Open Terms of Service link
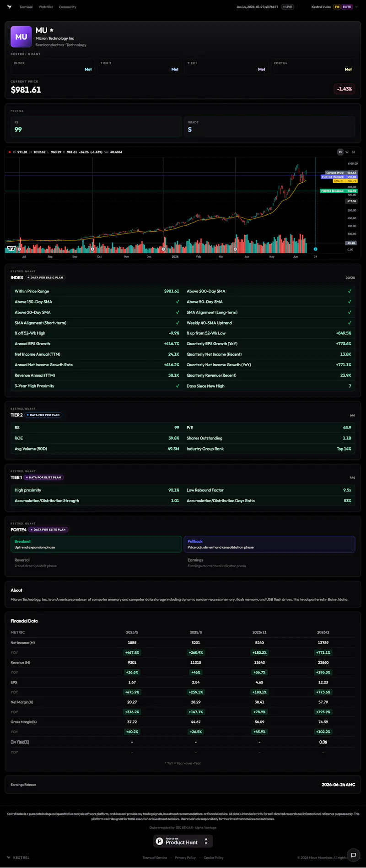This screenshot has width=366, height=868. [x=155, y=857]
